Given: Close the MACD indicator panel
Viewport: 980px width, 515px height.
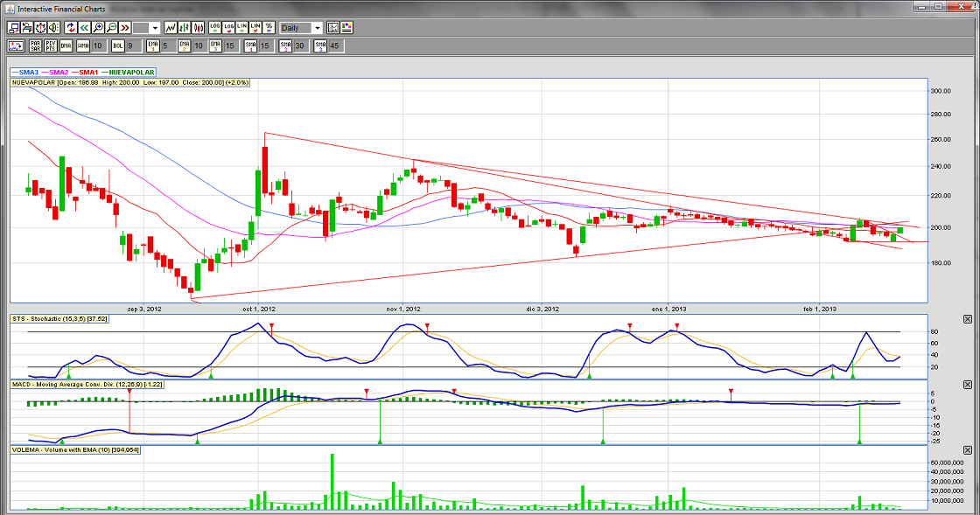Looking at the screenshot, I should [x=967, y=385].
